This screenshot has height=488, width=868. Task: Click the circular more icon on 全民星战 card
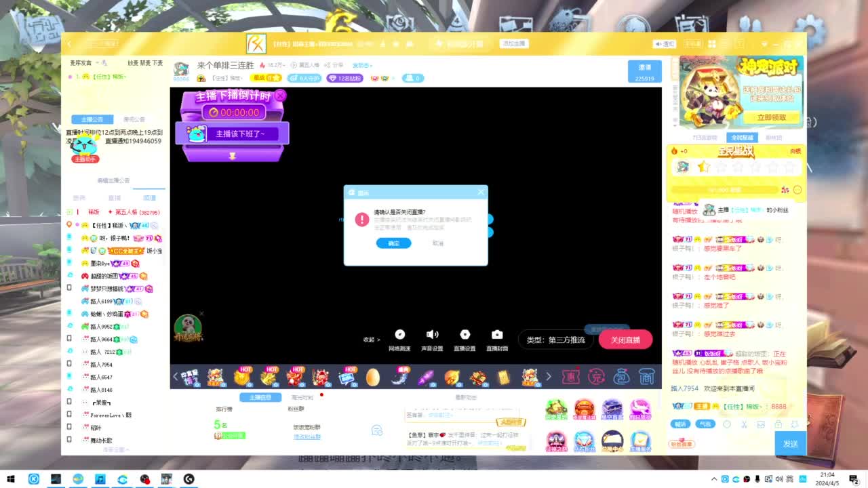pyautogui.click(x=797, y=190)
